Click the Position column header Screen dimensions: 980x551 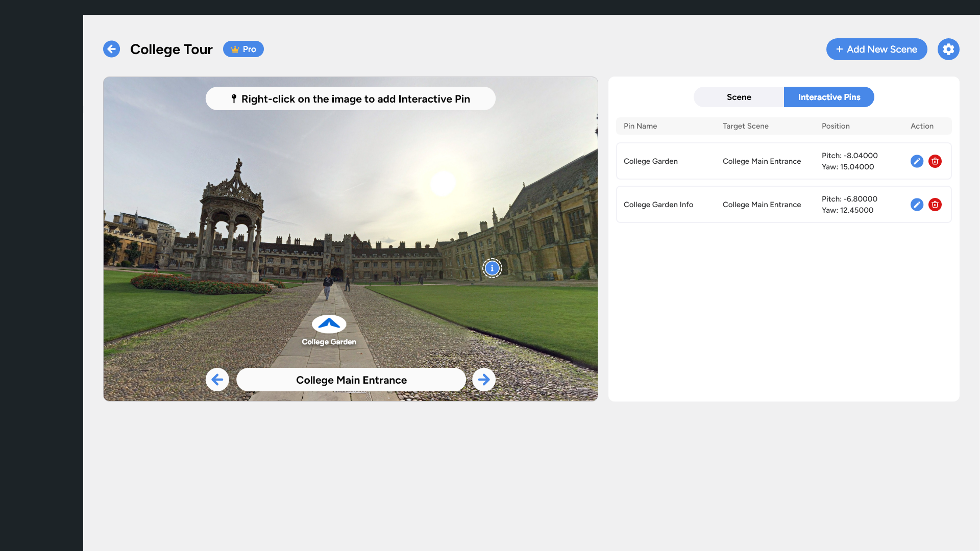pyautogui.click(x=835, y=126)
